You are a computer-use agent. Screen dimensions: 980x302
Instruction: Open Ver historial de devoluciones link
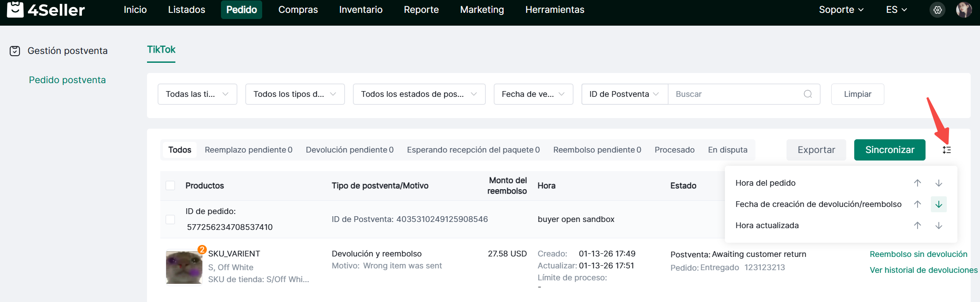[923, 270]
